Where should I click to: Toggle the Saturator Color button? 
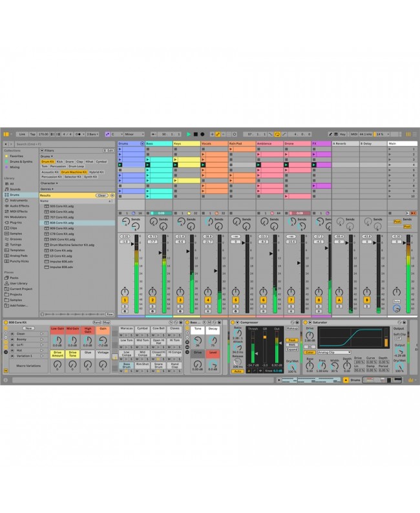click(309, 352)
